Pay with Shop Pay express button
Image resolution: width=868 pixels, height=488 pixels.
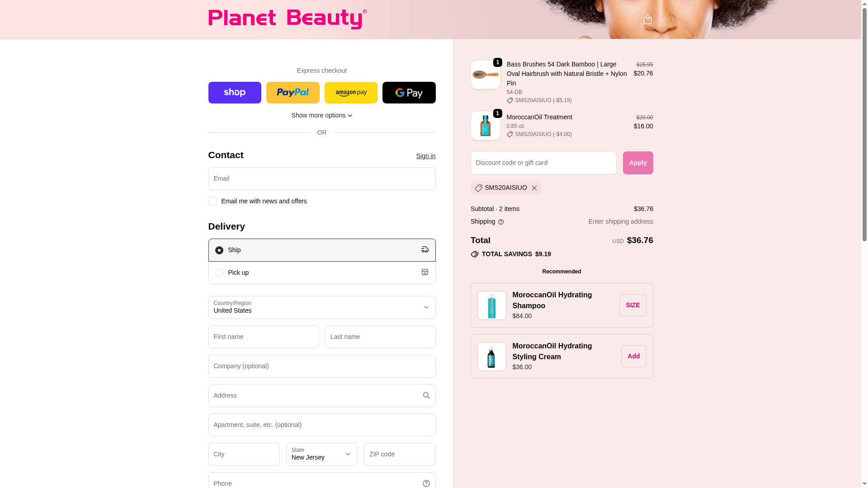coord(235,93)
